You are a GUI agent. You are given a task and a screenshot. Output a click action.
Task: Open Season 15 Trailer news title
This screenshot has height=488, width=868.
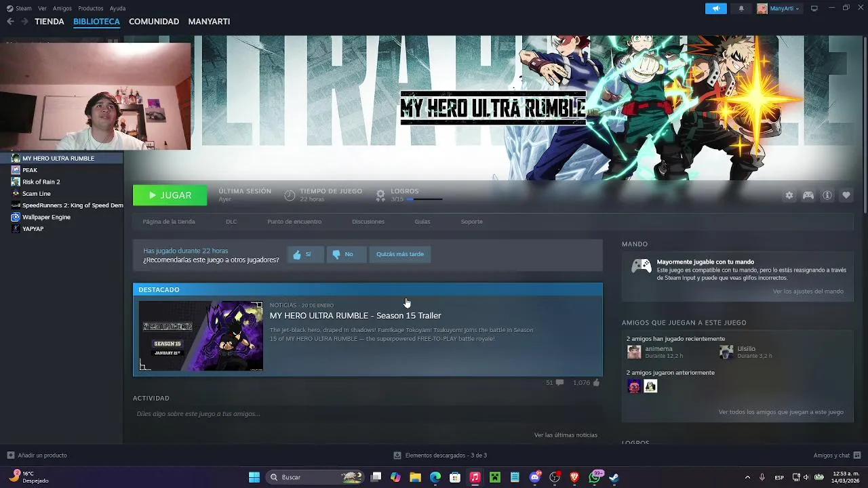(x=355, y=316)
